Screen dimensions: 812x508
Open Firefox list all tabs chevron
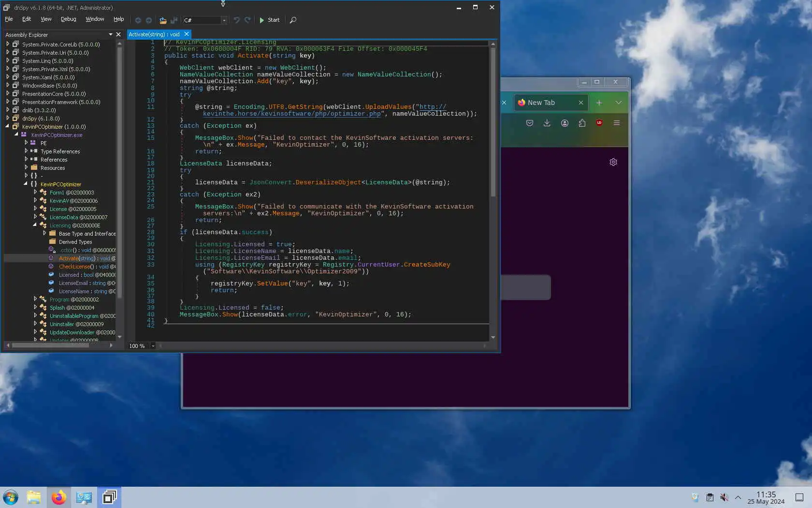(x=618, y=103)
